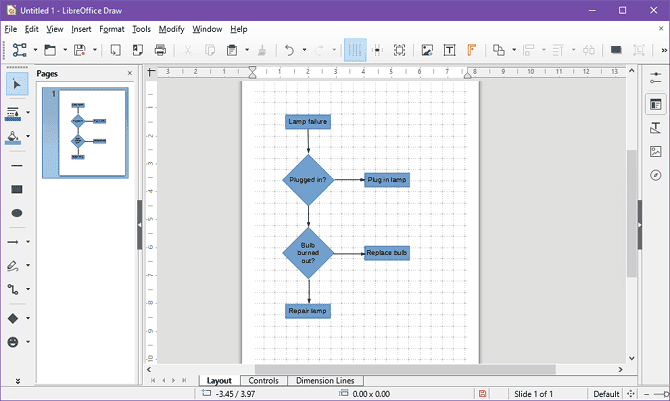The width and height of the screenshot is (670, 401).
Task: Toggle the Shadow toolbar button
Action: point(616,50)
